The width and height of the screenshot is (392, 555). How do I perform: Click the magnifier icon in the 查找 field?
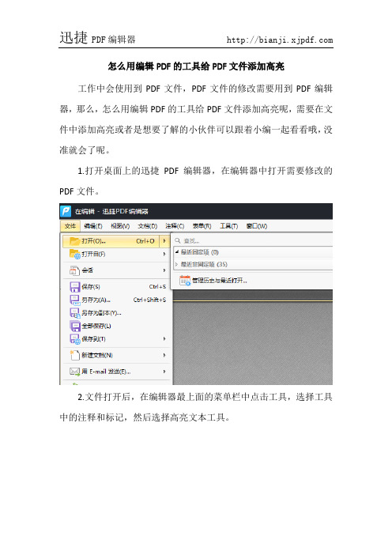(178, 240)
